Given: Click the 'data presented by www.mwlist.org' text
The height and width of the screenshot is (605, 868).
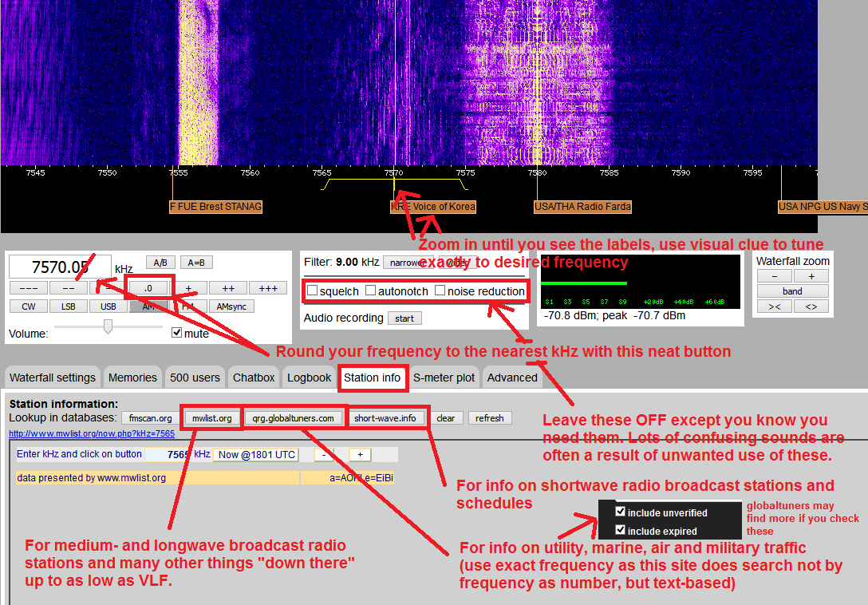Looking at the screenshot, I should click(x=91, y=477).
